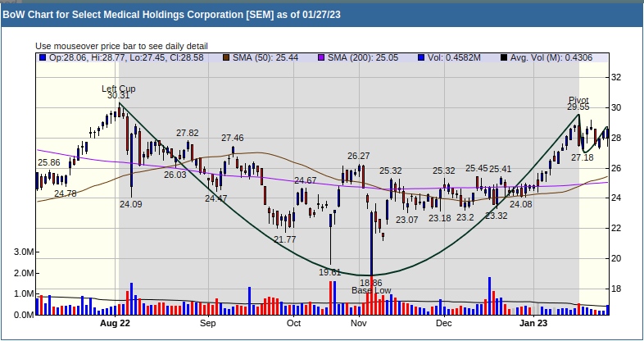Click the 2.0M volume axis label
The width and height of the screenshot is (644, 341).
tap(24, 273)
